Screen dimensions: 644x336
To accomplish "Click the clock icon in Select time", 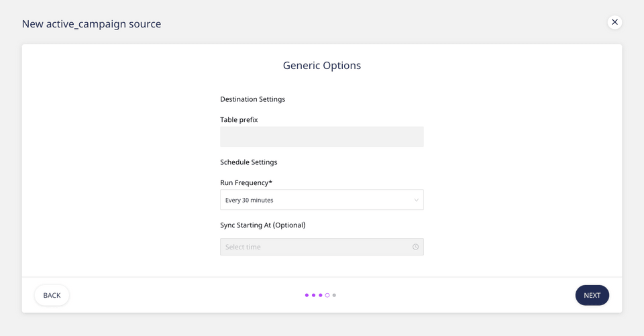I will pos(415,247).
